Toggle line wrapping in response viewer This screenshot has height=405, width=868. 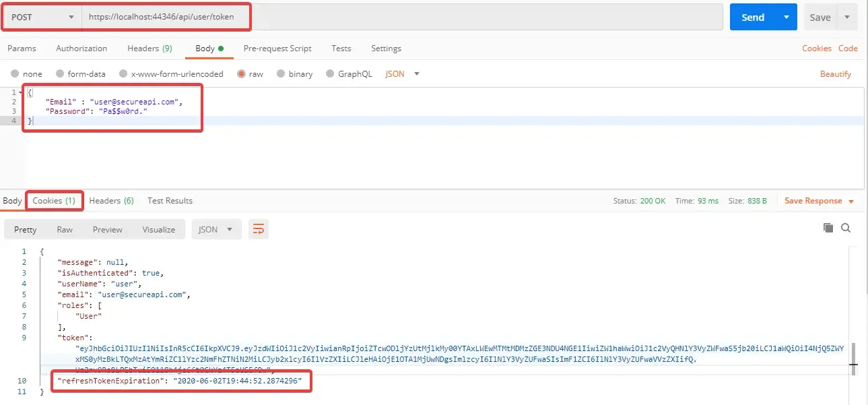click(259, 229)
